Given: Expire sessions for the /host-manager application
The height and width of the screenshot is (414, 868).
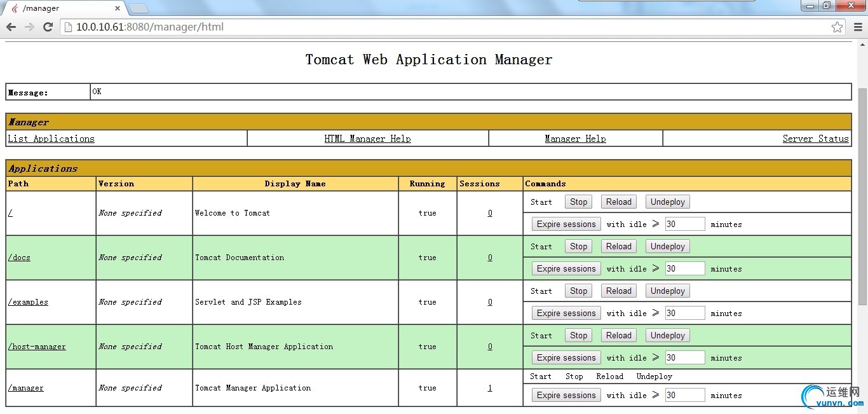Looking at the screenshot, I should [566, 357].
